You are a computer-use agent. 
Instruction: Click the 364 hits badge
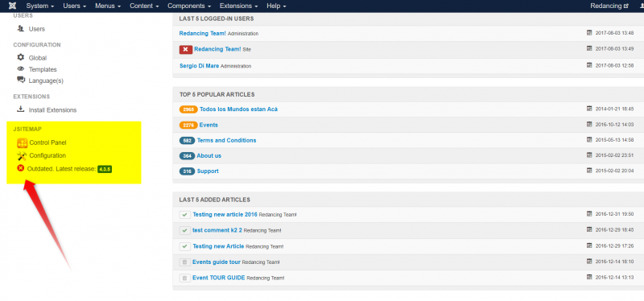[x=188, y=155]
